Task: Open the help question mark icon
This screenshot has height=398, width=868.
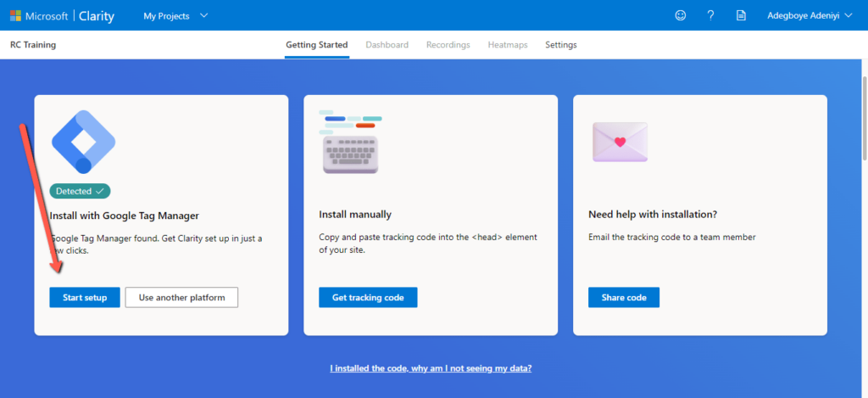Action: [x=711, y=15]
